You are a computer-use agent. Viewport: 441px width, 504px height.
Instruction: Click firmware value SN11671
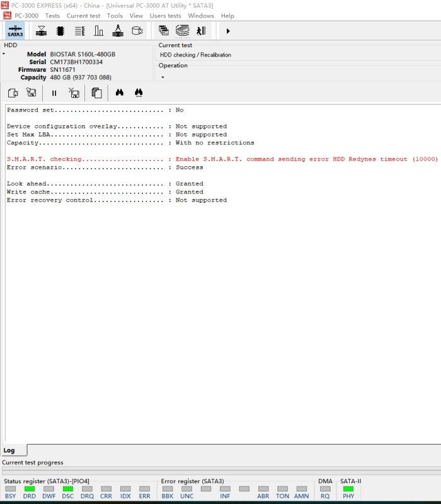[x=62, y=69]
